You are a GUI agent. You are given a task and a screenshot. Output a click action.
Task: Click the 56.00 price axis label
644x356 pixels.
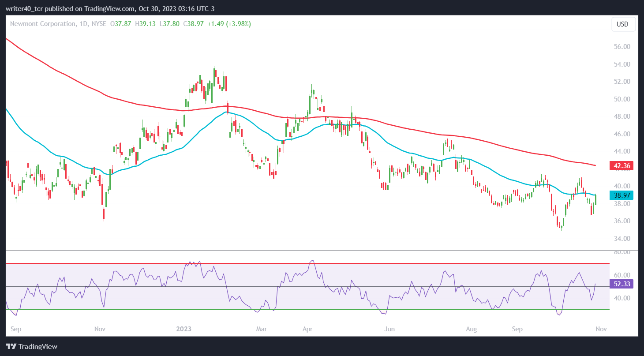[x=622, y=47]
